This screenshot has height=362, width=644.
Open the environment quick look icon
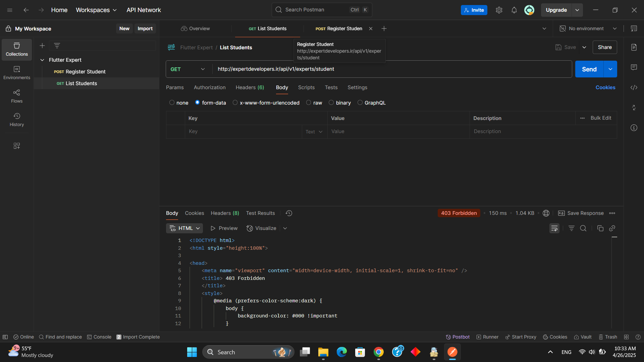pyautogui.click(x=634, y=28)
